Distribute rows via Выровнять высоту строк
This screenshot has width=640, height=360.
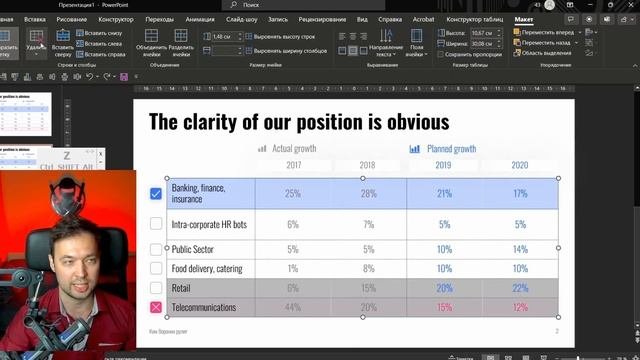280,37
